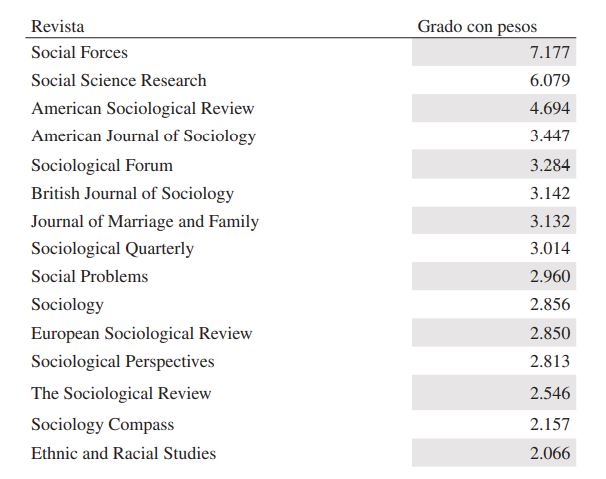
Task: Click the 2.856 value next to Sociology
Action: pos(549,305)
